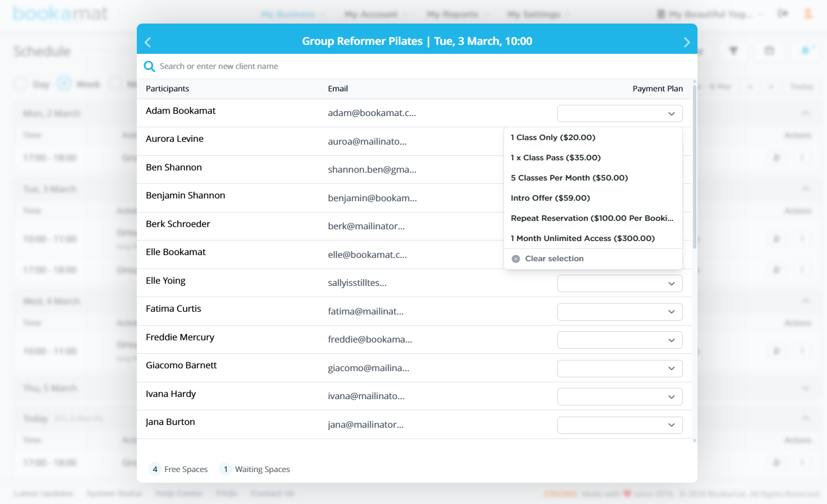The width and height of the screenshot is (827, 504).
Task: Click the 1 Waiting Spaces indicator
Action: (255, 469)
